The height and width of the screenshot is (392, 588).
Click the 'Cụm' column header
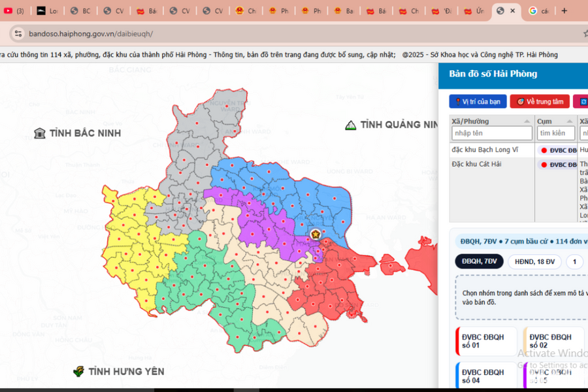click(544, 121)
